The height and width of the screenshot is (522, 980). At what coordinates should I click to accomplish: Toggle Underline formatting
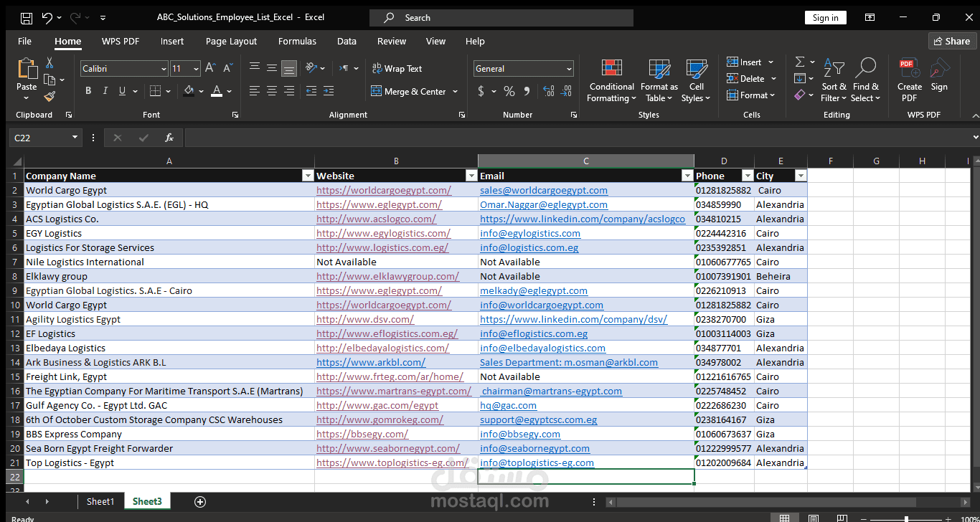[123, 91]
